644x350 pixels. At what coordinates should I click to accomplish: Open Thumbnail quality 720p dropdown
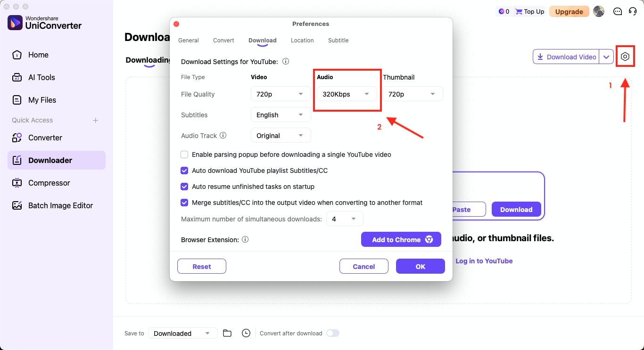pos(413,94)
